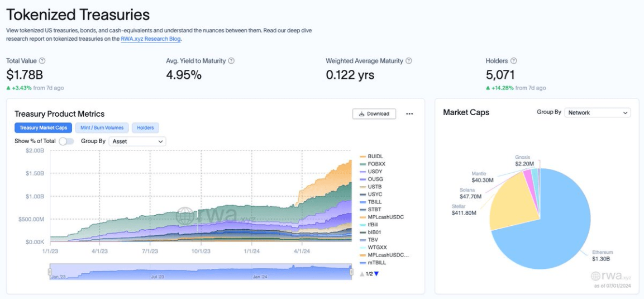Open the RWA.xyz Research Blog link
The width and height of the screenshot is (644, 299).
pyautogui.click(x=151, y=39)
